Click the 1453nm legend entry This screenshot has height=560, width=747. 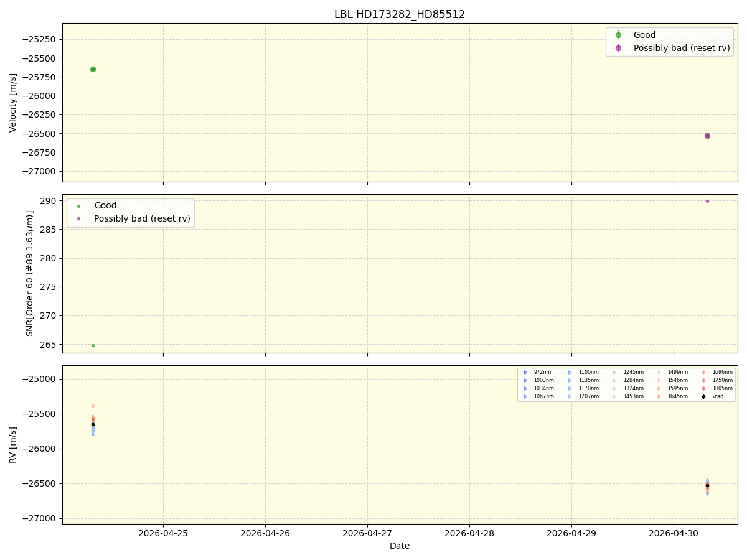pyautogui.click(x=627, y=396)
